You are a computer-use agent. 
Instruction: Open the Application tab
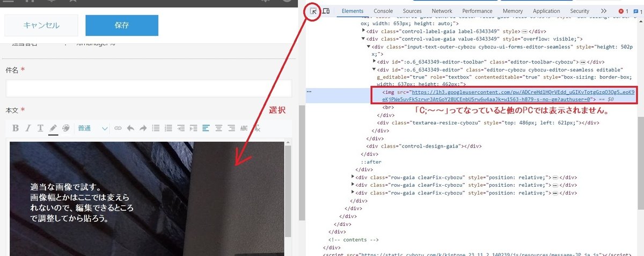(x=546, y=11)
